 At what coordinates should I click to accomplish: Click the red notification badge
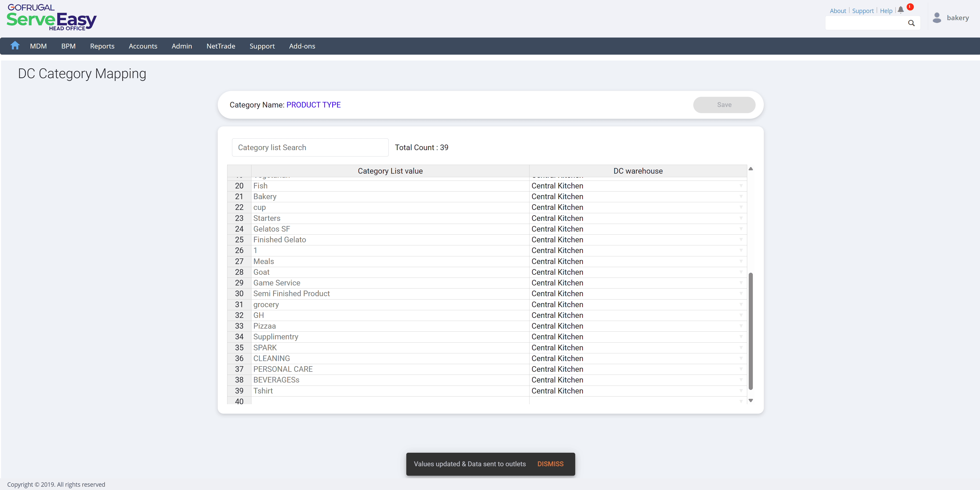point(910,7)
